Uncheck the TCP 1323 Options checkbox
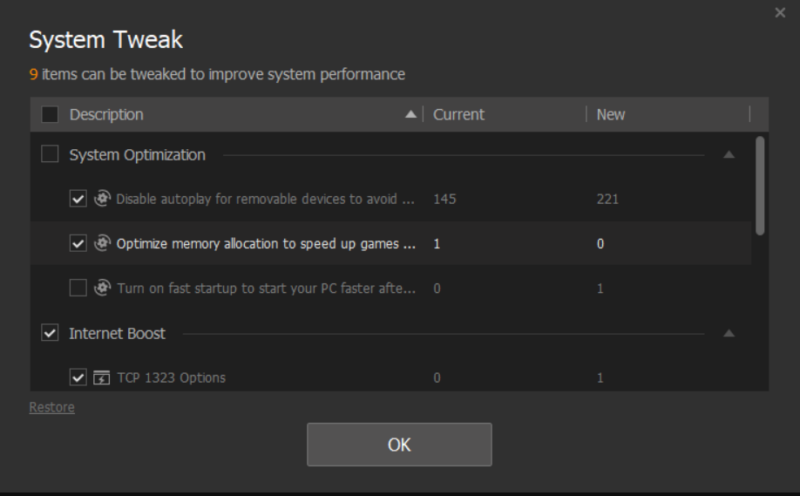 (78, 378)
